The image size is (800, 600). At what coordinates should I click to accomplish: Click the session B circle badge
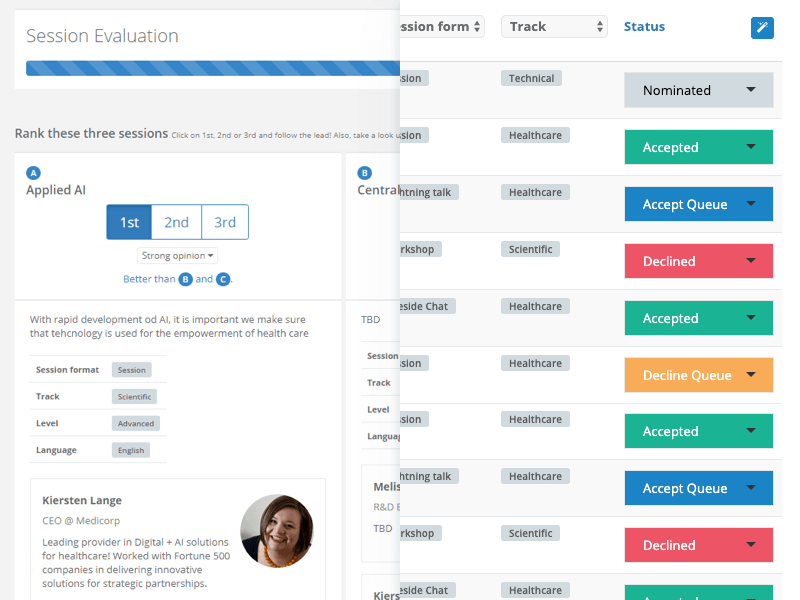coord(364,173)
